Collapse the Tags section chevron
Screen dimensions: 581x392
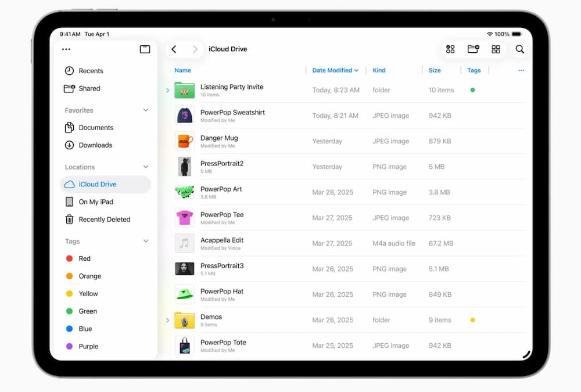(146, 242)
